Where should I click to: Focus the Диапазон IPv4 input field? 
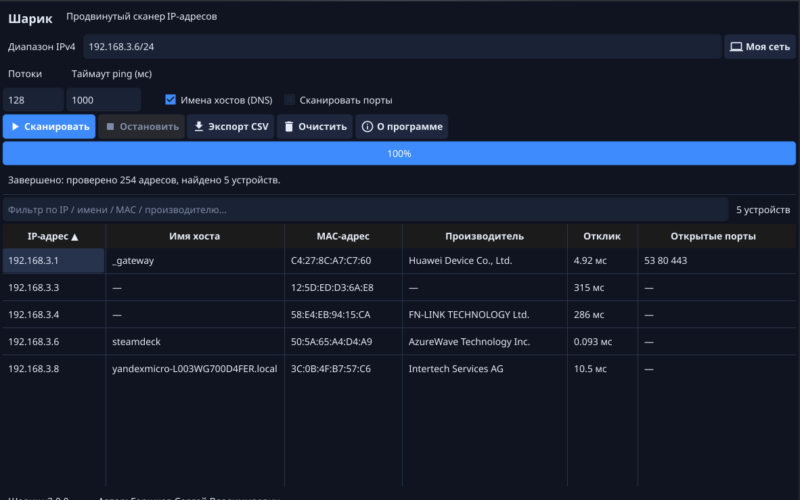pos(402,47)
